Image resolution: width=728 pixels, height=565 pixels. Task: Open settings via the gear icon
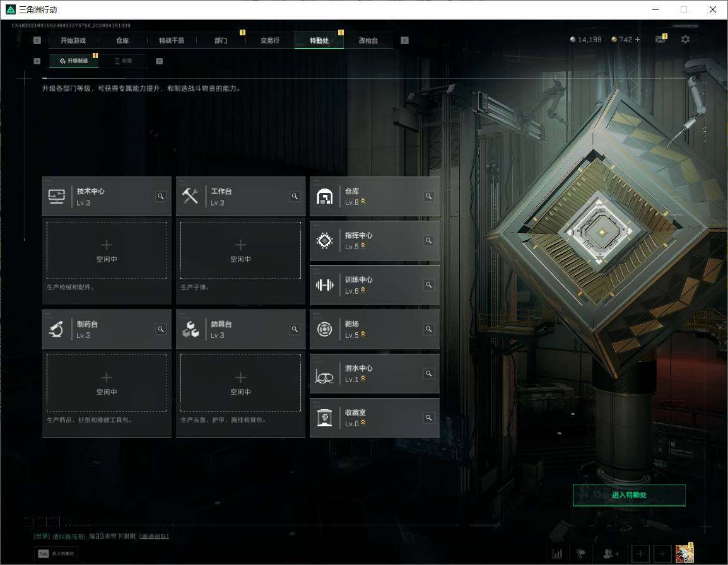point(685,40)
